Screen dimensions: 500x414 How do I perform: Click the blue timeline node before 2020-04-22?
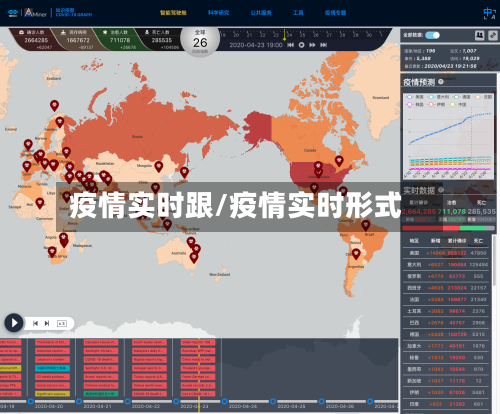pyautogui.click(x=127, y=401)
